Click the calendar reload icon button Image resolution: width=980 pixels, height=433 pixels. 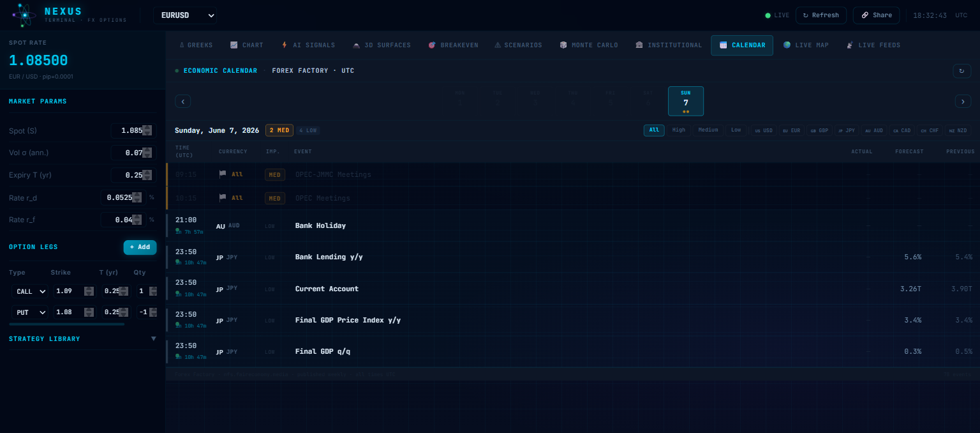point(961,71)
